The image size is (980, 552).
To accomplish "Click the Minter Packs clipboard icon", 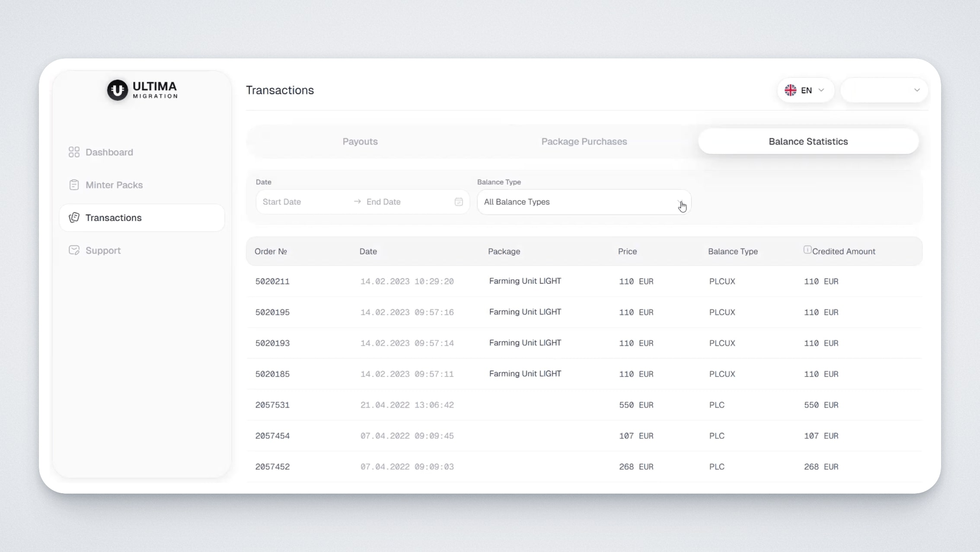I will pos(74,185).
